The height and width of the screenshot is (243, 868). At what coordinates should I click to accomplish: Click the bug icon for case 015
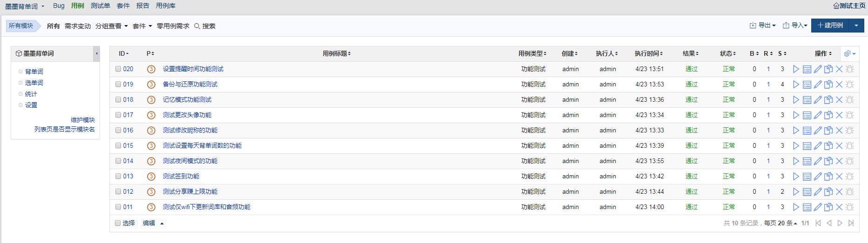pos(850,146)
